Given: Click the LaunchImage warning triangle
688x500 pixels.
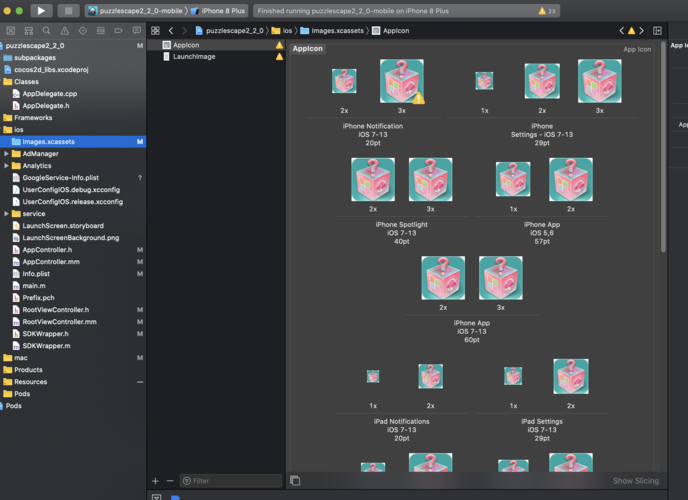Looking at the screenshot, I should click(x=279, y=57).
